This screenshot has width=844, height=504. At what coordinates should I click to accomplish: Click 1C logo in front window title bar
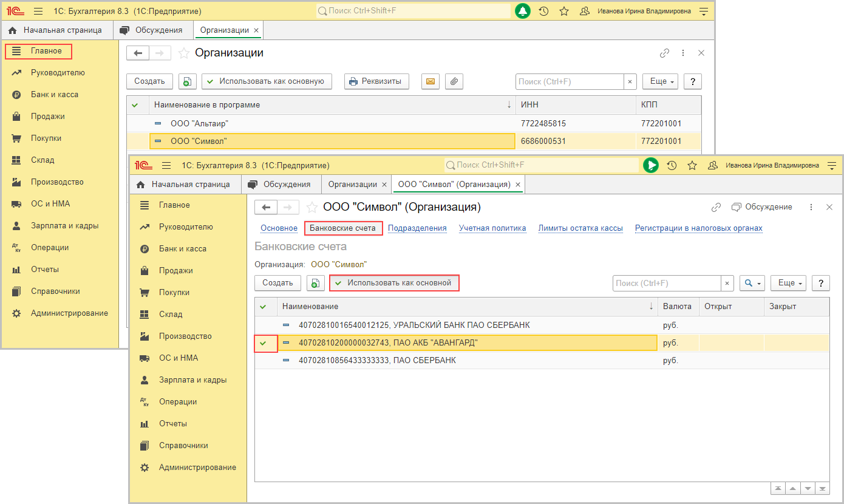tap(143, 165)
